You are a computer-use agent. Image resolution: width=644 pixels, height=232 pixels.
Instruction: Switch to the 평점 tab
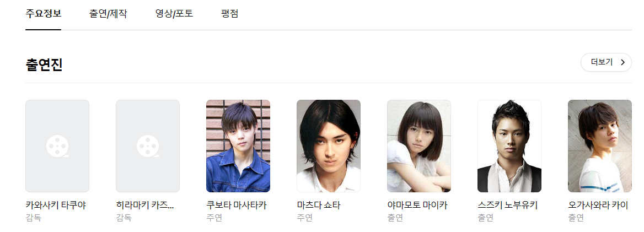click(229, 14)
